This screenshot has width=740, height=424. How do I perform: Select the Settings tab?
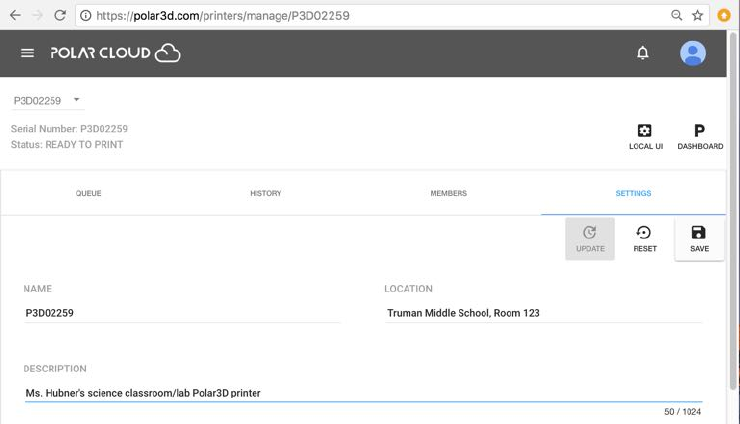(x=633, y=193)
